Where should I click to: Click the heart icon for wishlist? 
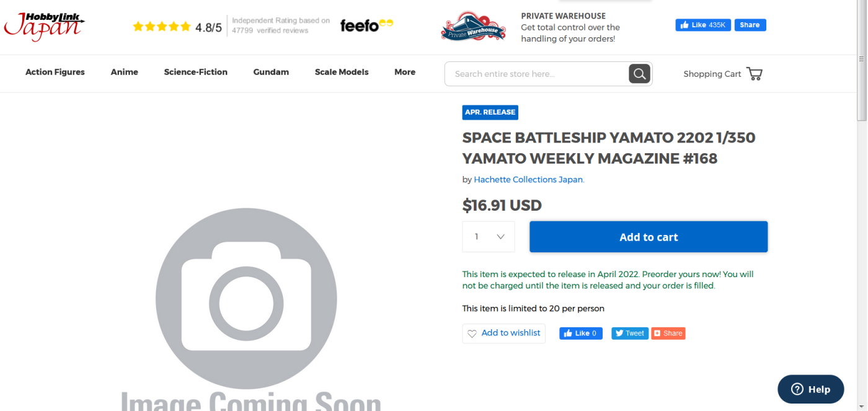pos(472,334)
